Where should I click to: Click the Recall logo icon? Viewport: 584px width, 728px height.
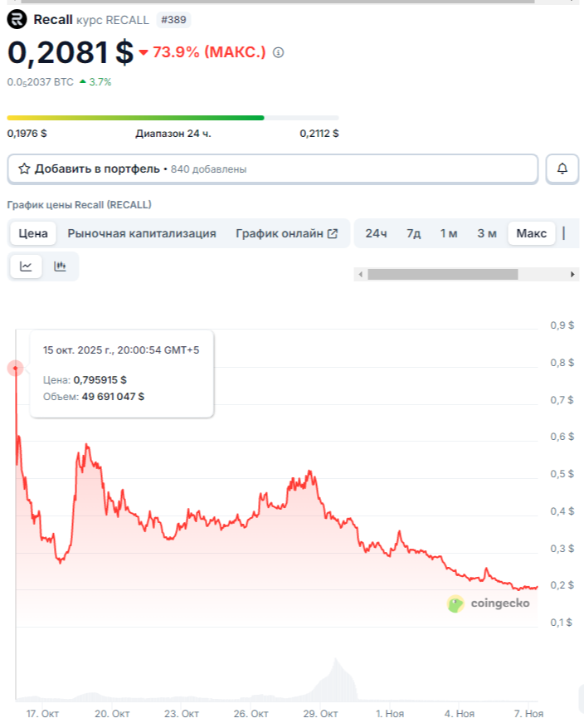tap(17, 19)
